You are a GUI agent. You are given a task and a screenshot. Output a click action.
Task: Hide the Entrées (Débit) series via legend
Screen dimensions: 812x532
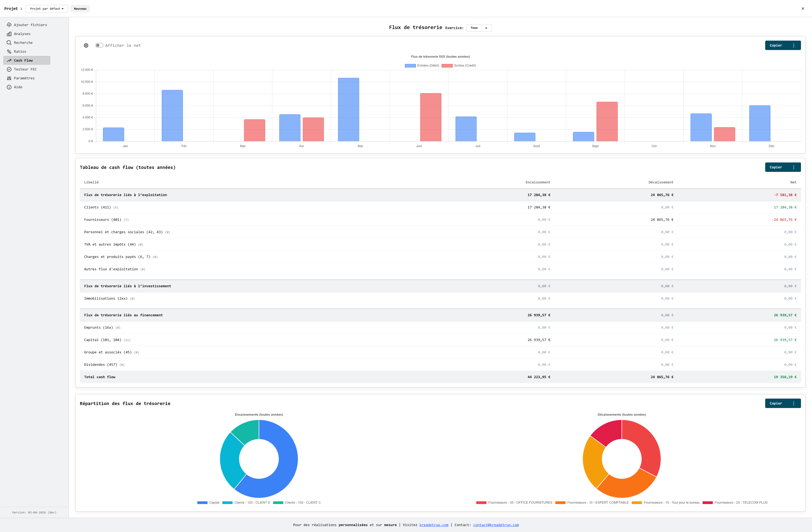tap(422, 65)
